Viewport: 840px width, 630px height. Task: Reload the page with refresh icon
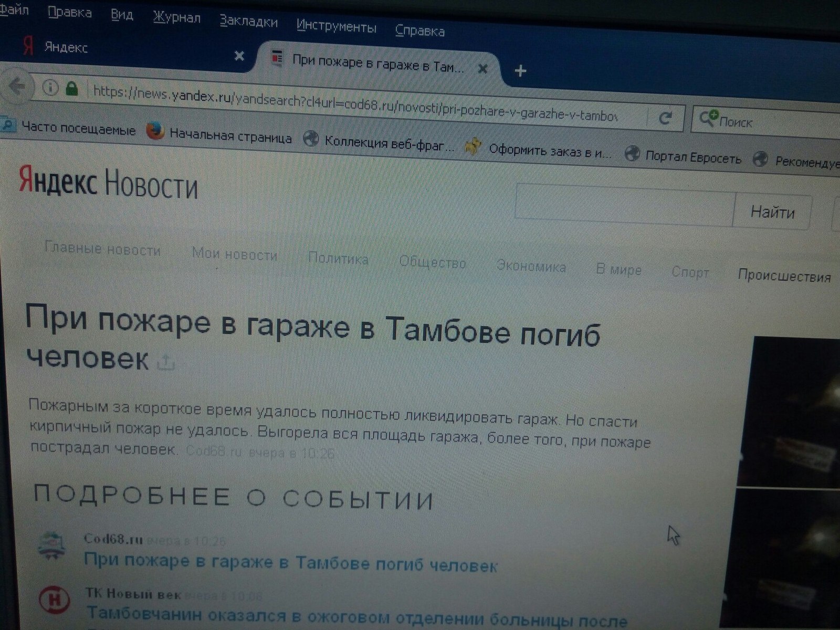coord(665,118)
